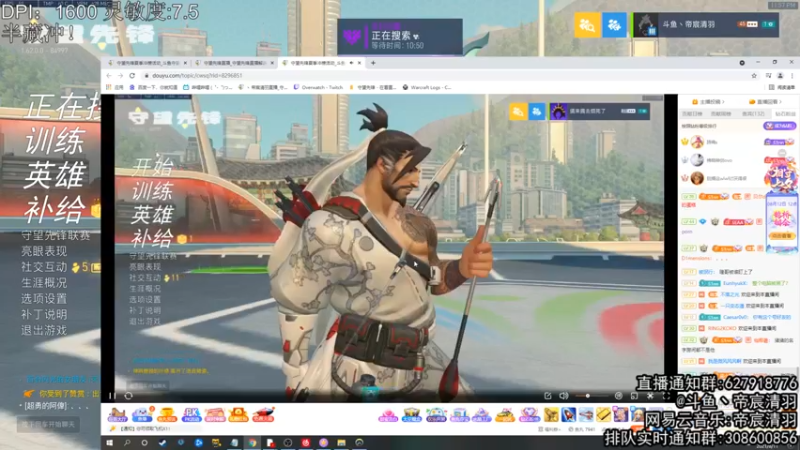This screenshot has height=450, width=800.
Task: Click 退出游戏 in the background game menu
Action: coord(44,330)
